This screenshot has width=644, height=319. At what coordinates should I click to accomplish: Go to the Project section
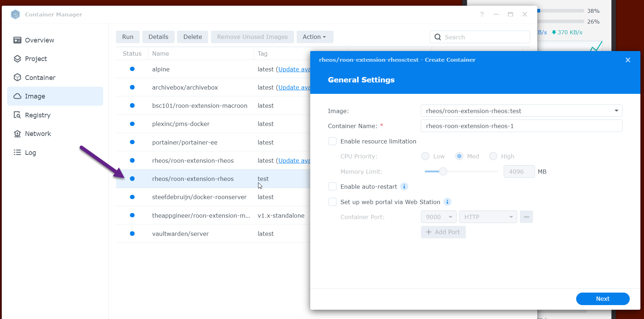pos(55,59)
